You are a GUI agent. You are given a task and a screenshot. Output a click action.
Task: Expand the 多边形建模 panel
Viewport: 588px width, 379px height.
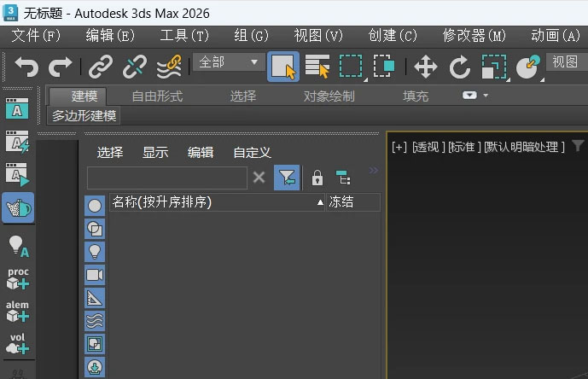(x=84, y=115)
